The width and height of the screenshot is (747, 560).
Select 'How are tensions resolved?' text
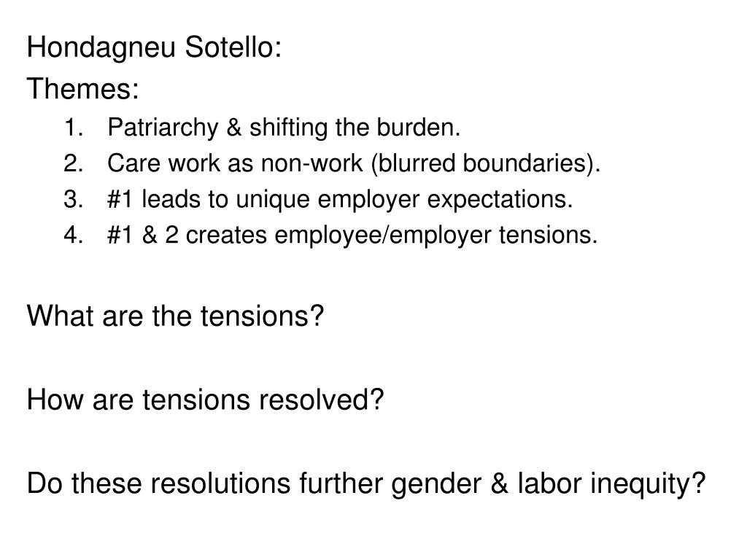pyautogui.click(x=205, y=400)
